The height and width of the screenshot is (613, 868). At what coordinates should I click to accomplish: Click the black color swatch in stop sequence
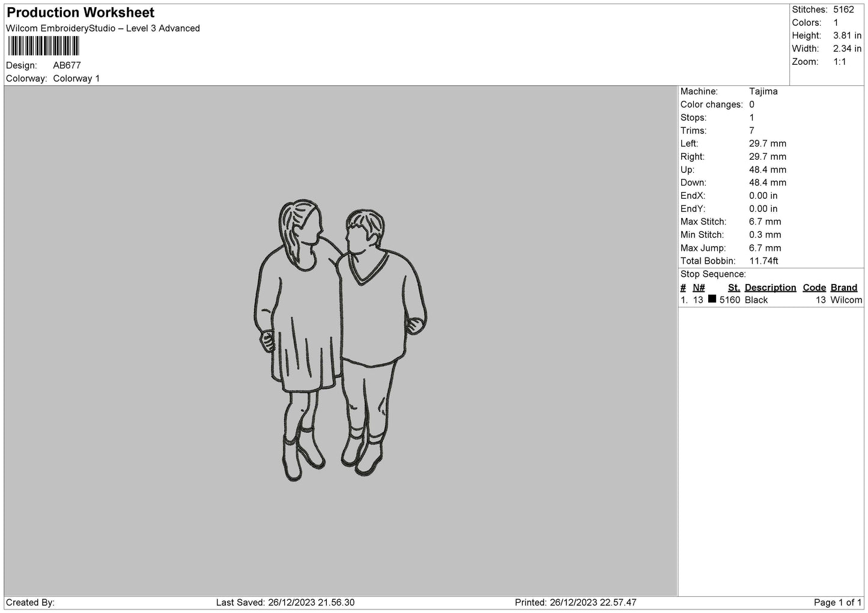click(712, 299)
